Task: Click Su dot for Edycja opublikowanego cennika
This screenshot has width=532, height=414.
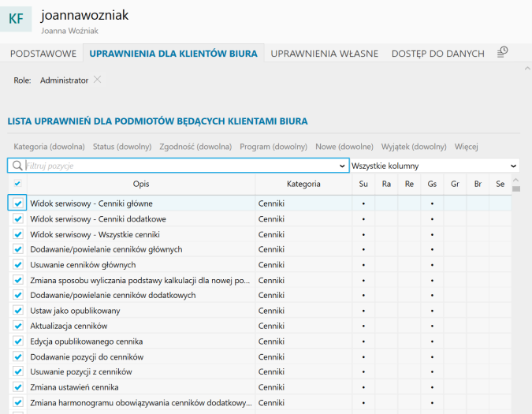Action: pyautogui.click(x=363, y=341)
